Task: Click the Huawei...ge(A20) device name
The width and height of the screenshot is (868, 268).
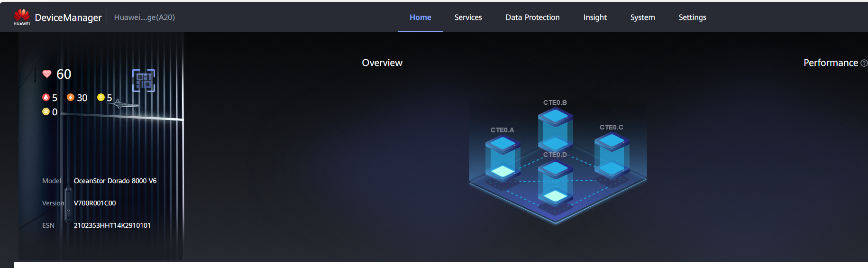Action: pyautogui.click(x=144, y=17)
